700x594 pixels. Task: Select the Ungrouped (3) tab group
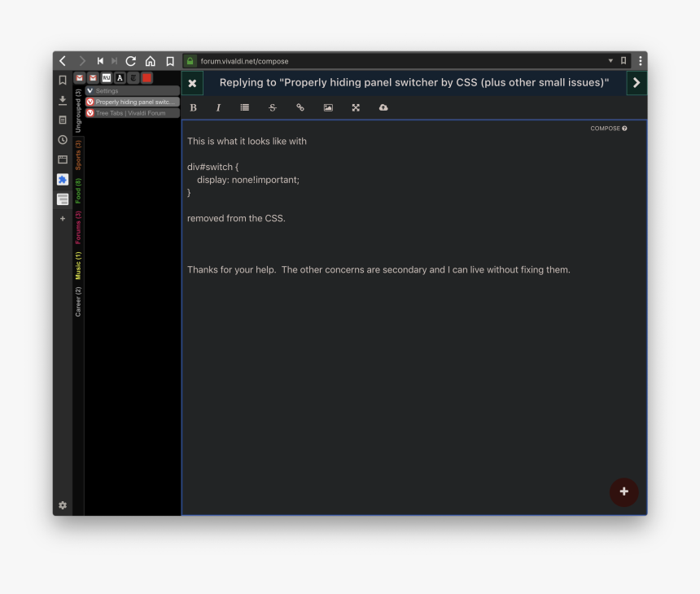(78, 111)
